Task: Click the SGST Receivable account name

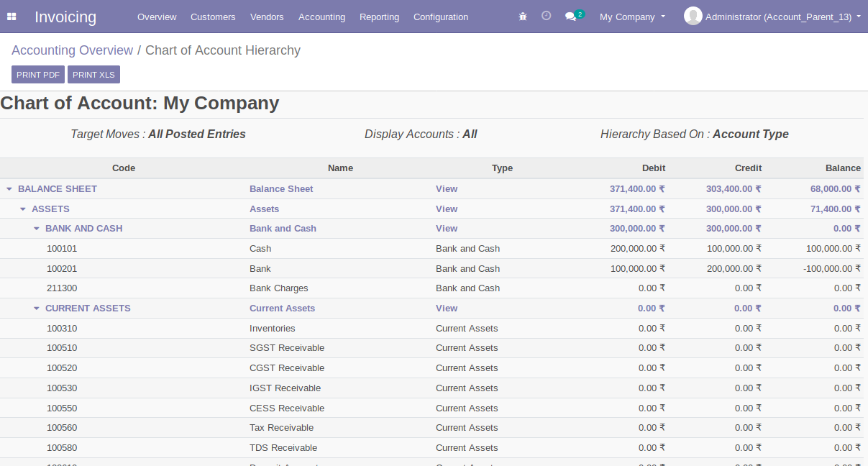Action: (287, 348)
